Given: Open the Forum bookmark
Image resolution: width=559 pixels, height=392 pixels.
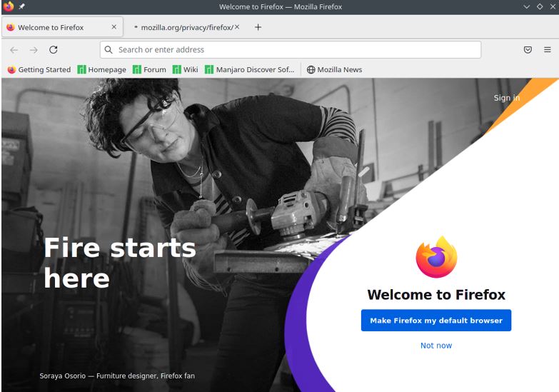Looking at the screenshot, I should click(x=149, y=69).
